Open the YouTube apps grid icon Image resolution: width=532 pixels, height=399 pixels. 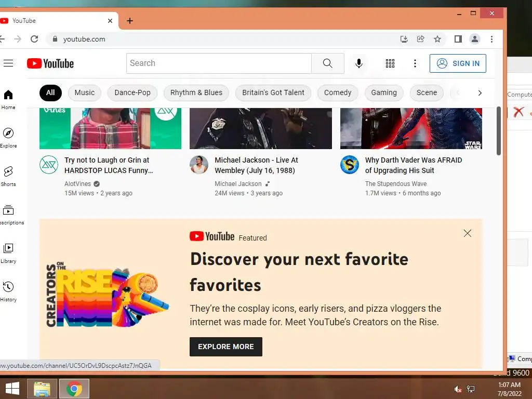click(390, 63)
